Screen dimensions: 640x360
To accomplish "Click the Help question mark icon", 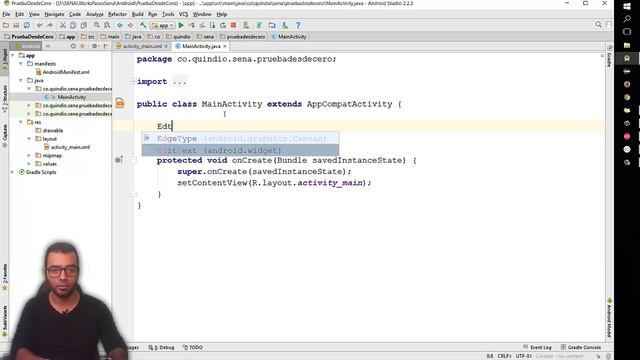I will pos(298,25).
